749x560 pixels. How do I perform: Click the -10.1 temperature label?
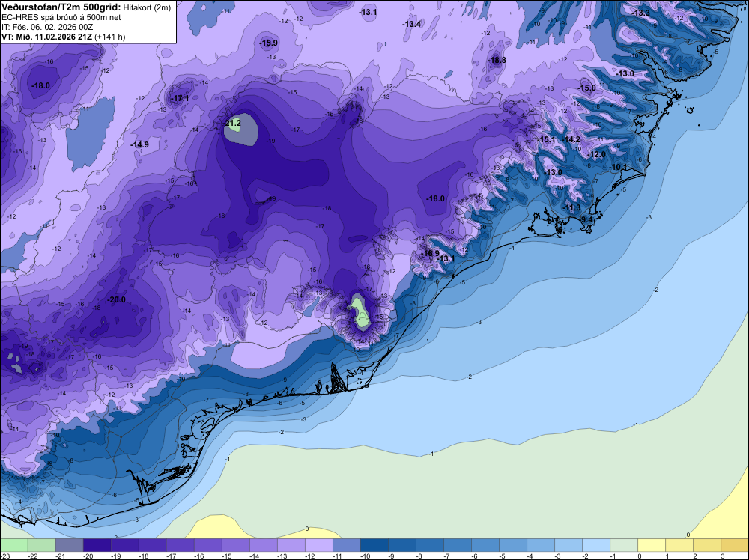[619, 167]
